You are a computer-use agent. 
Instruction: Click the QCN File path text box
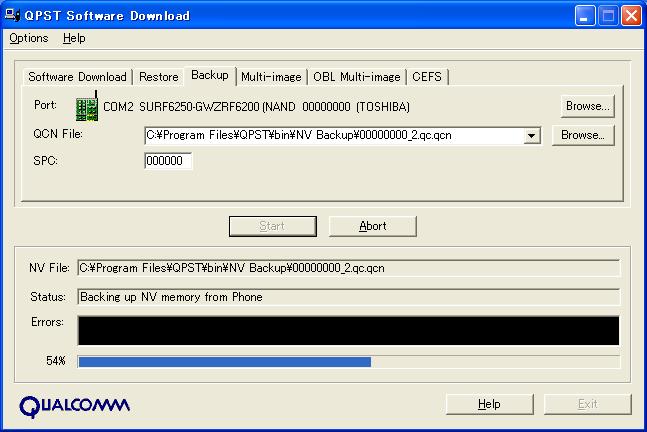click(333, 135)
